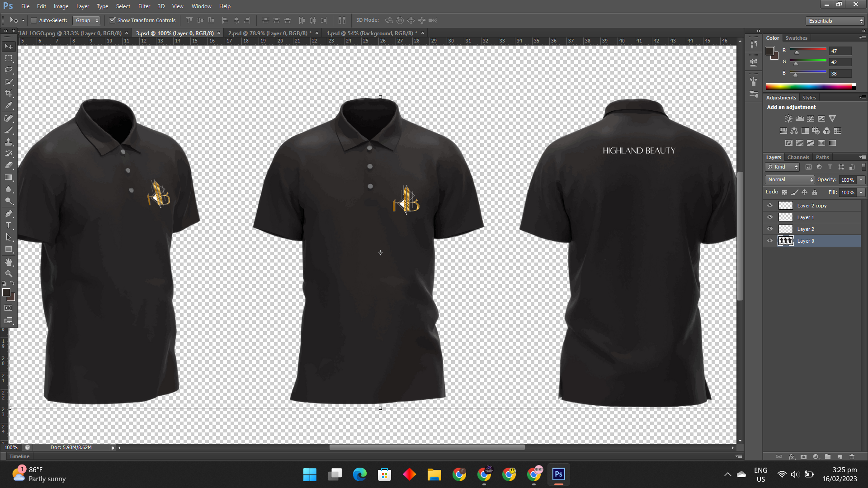Hide the Layer 2 copy layer
The image size is (868, 488).
(x=770, y=205)
